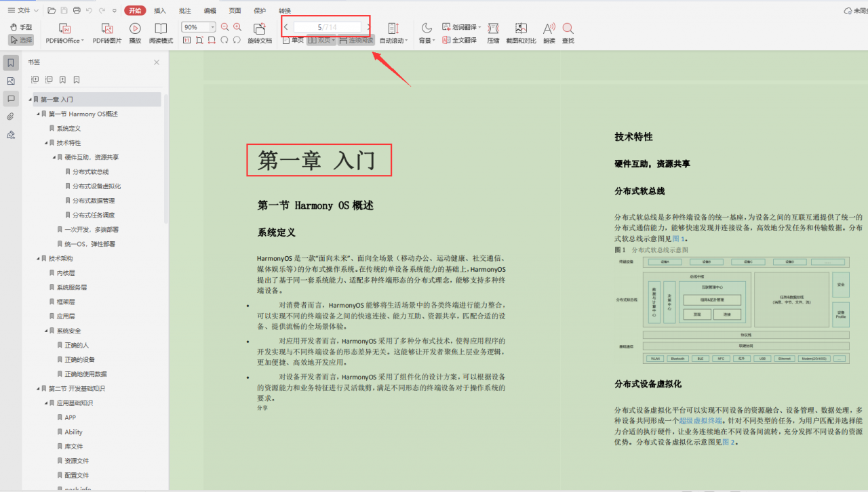Go to next page arrow
Screen dimensions: 868x492
(x=368, y=27)
